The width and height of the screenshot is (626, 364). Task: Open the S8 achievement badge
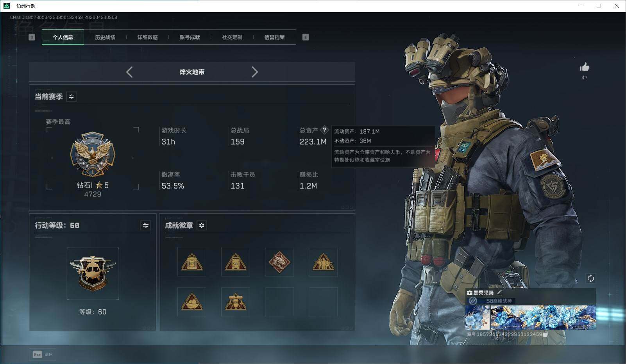click(235, 262)
